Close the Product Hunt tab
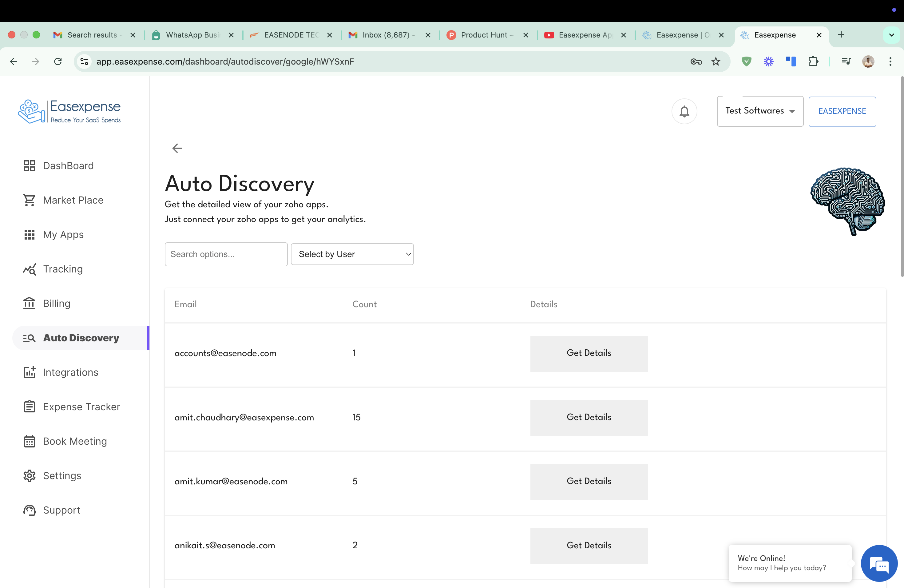The width and height of the screenshot is (904, 588). point(526,35)
